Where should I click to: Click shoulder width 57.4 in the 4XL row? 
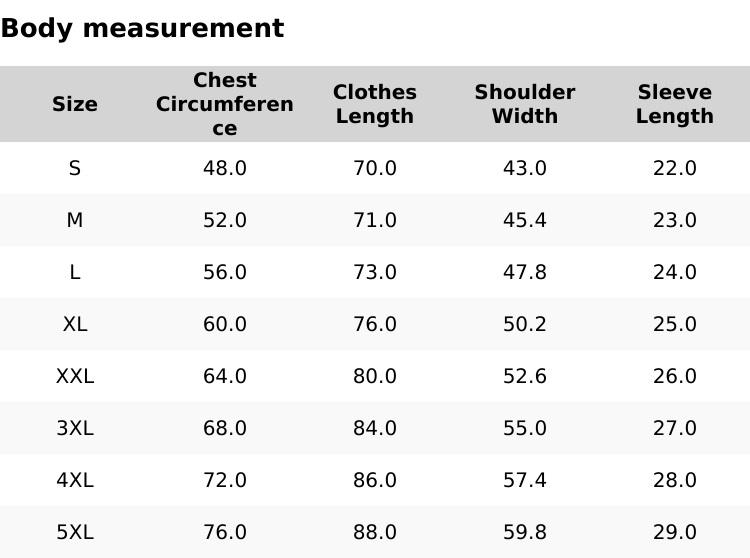[525, 480]
